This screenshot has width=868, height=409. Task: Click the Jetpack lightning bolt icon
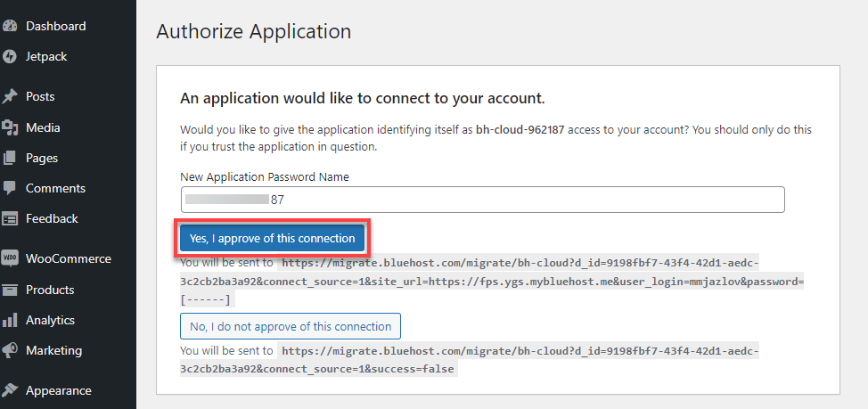(10, 57)
